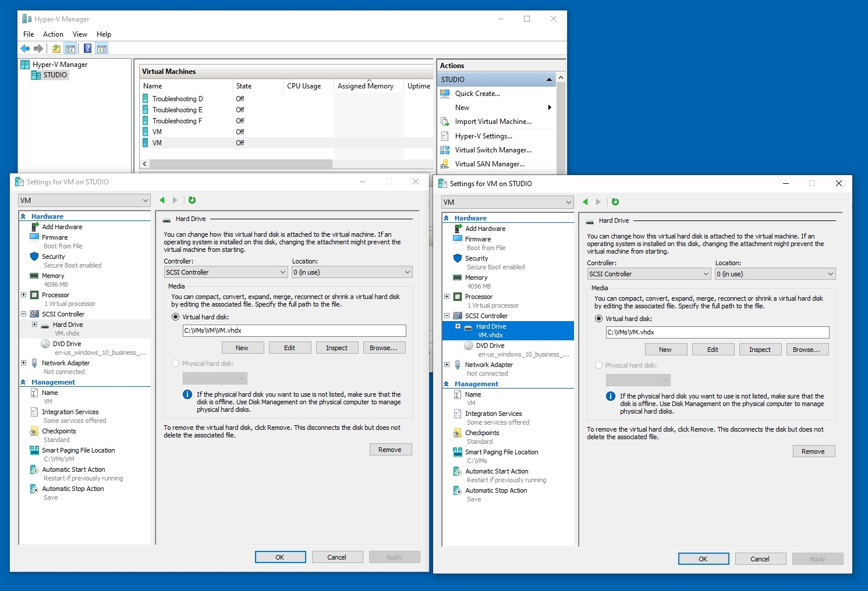Open the Location dropdown showing 0 (in use)
Screen dimensions: 868x591
click(x=352, y=272)
